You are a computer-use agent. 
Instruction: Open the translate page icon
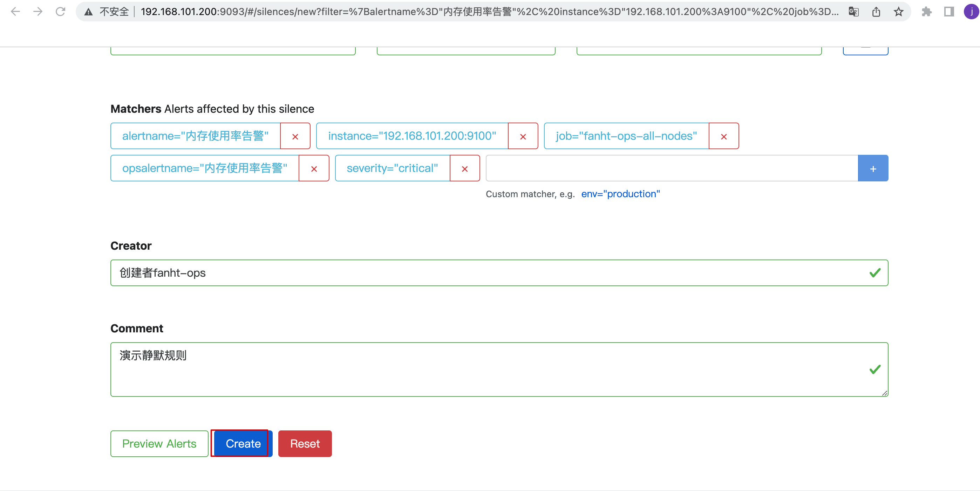(854, 12)
